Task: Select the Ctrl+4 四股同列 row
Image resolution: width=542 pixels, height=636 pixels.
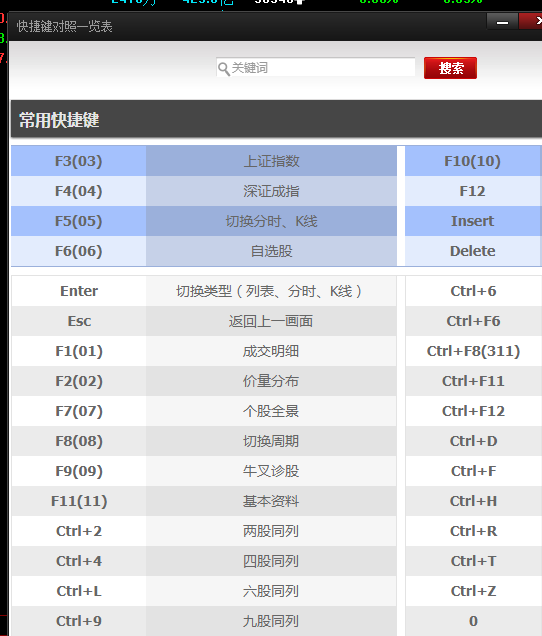Action: 204,561
